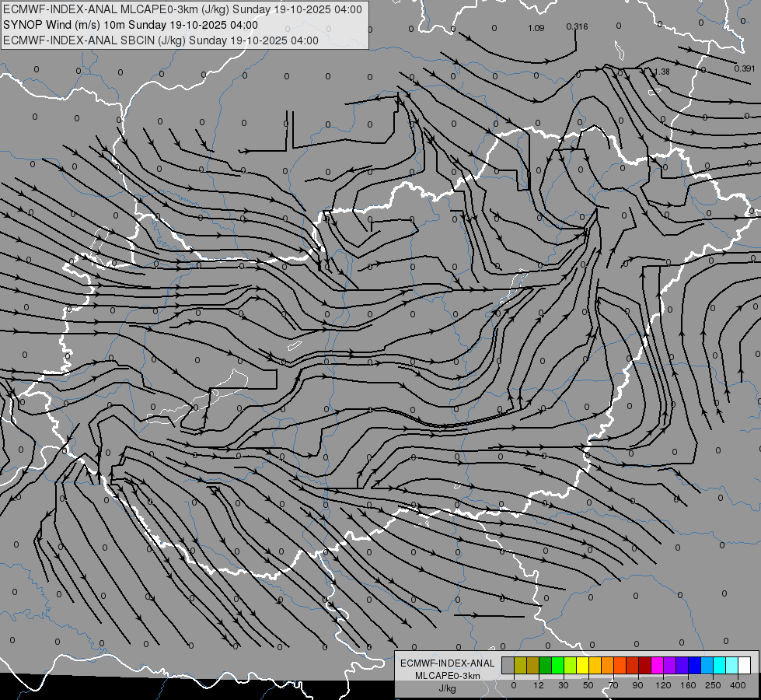Click the legend heading ECMWF-INDEX-ANAL

pos(447,663)
